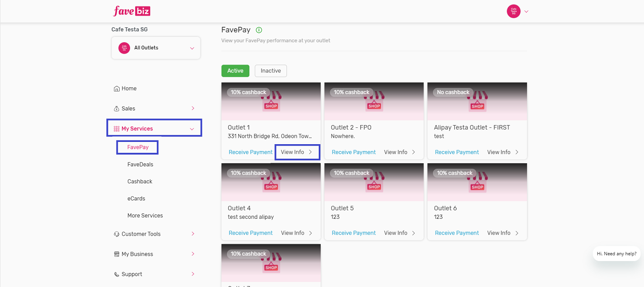Viewport: 644px width, 287px height.
Task: Select FavePay from My Services
Action: click(x=137, y=147)
